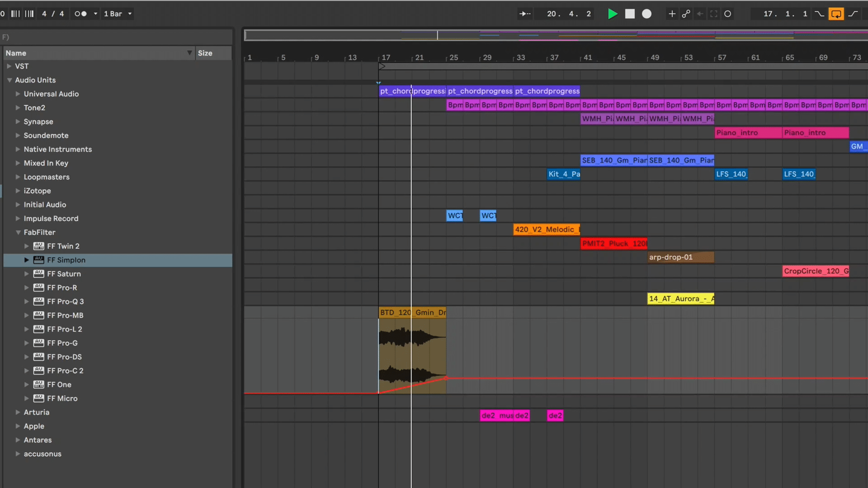The height and width of the screenshot is (488, 868).
Task: Click the FF Pro-L 2 plugin icon
Action: [39, 329]
